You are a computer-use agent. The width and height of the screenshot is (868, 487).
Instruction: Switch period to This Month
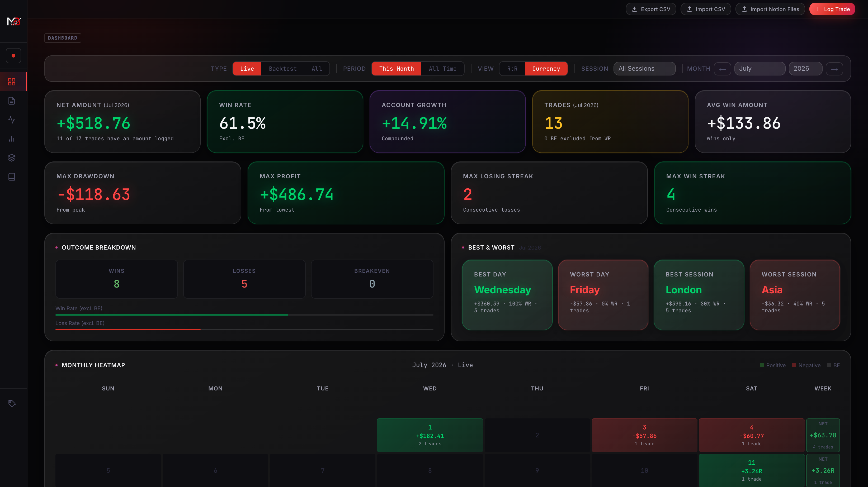[x=396, y=69]
